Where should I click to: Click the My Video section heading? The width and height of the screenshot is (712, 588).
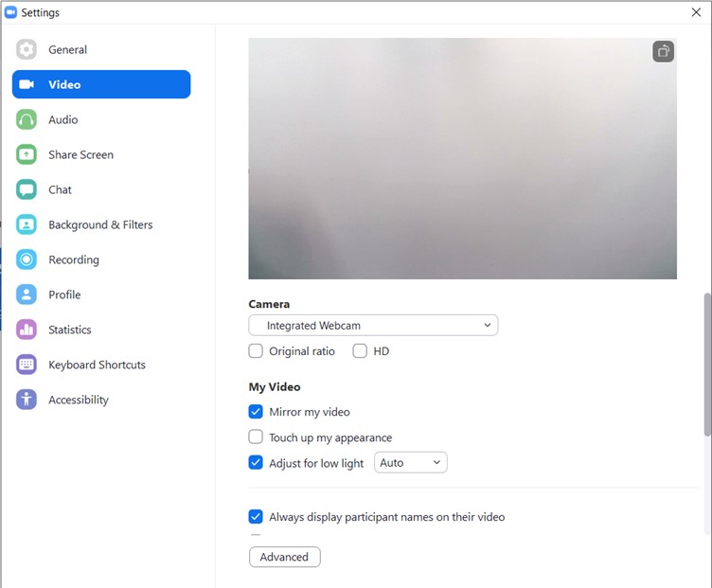(x=275, y=387)
